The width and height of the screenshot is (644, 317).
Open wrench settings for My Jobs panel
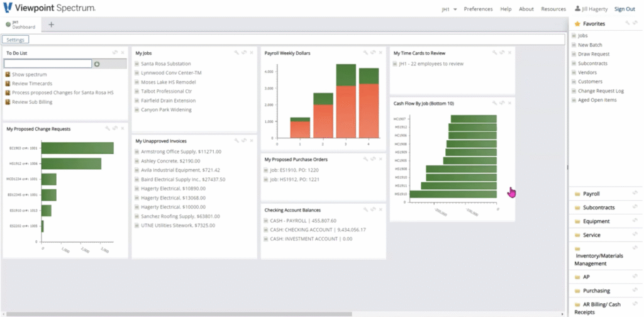tap(236, 53)
